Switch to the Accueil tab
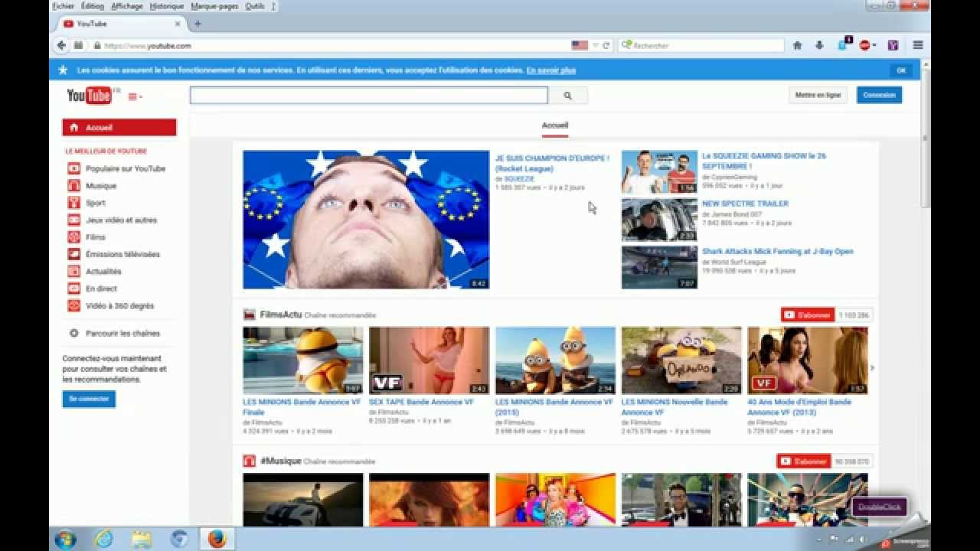Image resolution: width=980 pixels, height=551 pixels. [555, 126]
